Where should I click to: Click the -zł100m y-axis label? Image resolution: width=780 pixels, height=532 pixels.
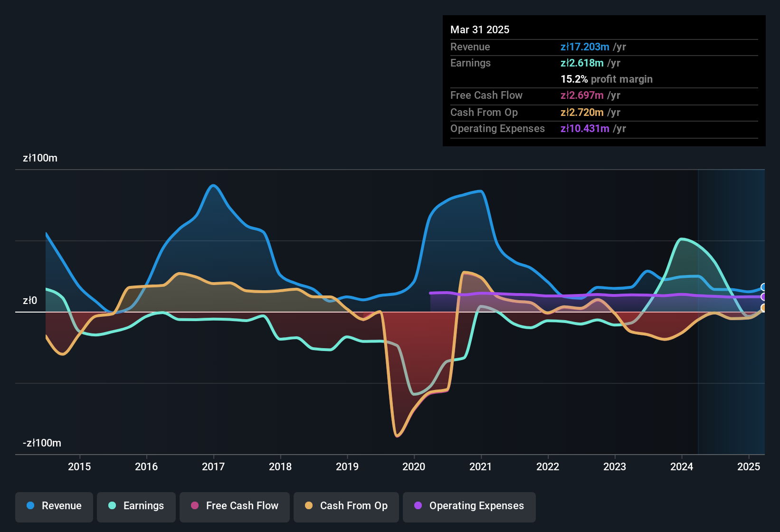(x=42, y=443)
